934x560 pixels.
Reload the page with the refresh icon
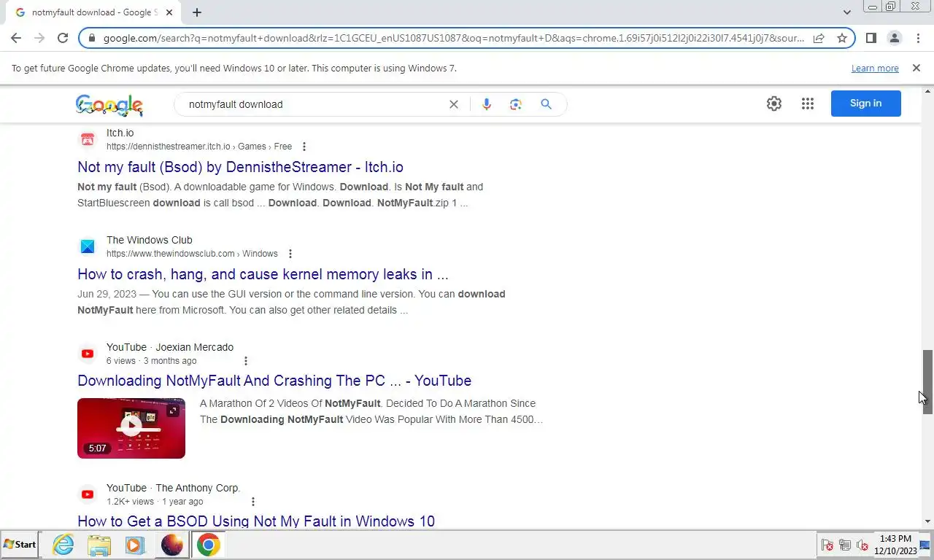pyautogui.click(x=63, y=38)
